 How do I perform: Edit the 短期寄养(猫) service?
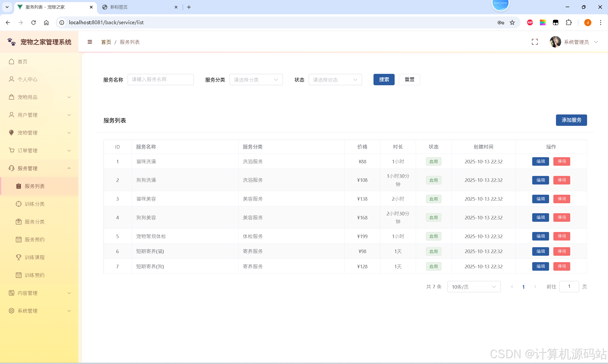pyautogui.click(x=540, y=251)
